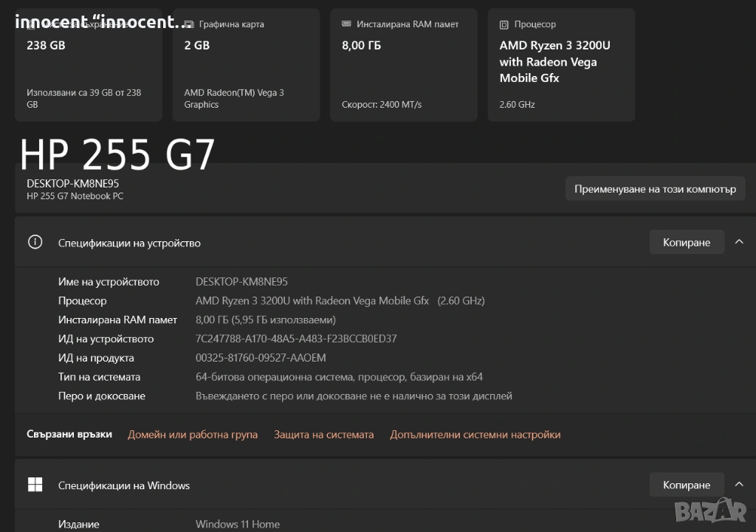The image size is (756, 532).
Task: Collapse the device specifications section chevron
Action: 739,242
